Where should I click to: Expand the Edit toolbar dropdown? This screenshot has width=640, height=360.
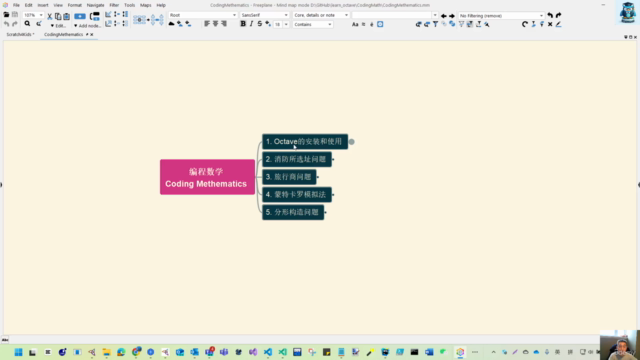click(x=58, y=26)
